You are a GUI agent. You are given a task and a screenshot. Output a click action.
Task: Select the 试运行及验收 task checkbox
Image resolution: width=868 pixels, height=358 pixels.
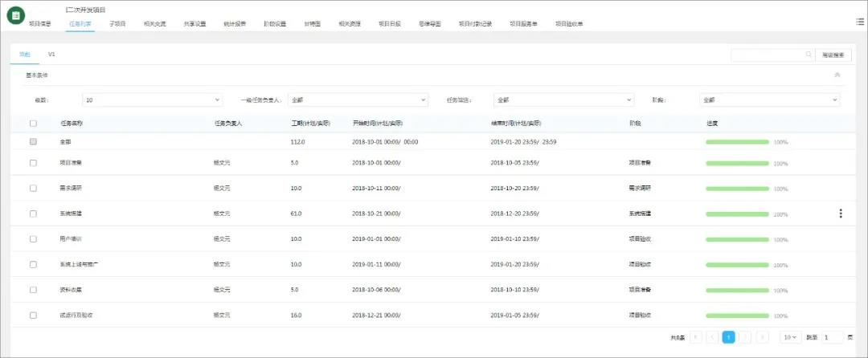[x=33, y=315]
